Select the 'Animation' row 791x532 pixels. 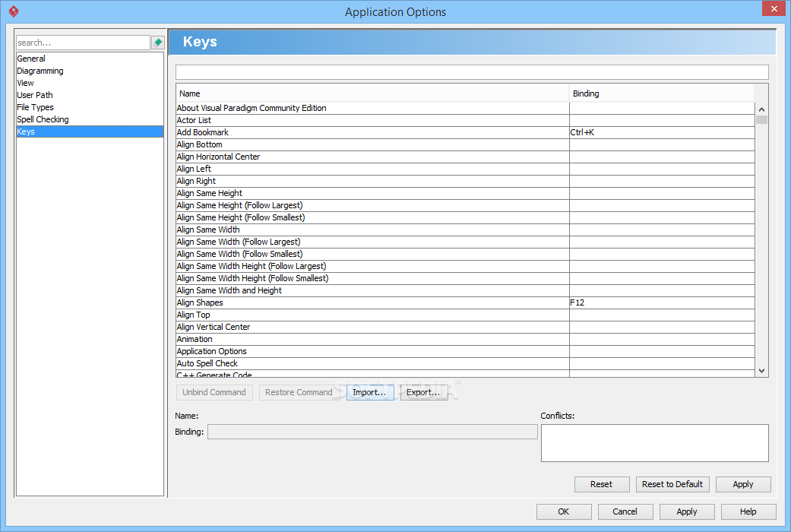[465, 339]
